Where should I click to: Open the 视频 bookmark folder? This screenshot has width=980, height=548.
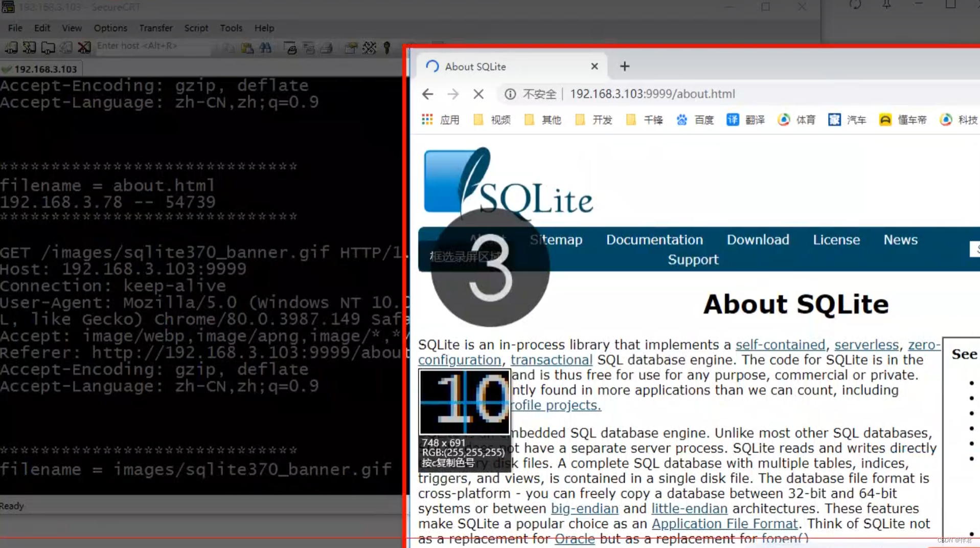(492, 120)
